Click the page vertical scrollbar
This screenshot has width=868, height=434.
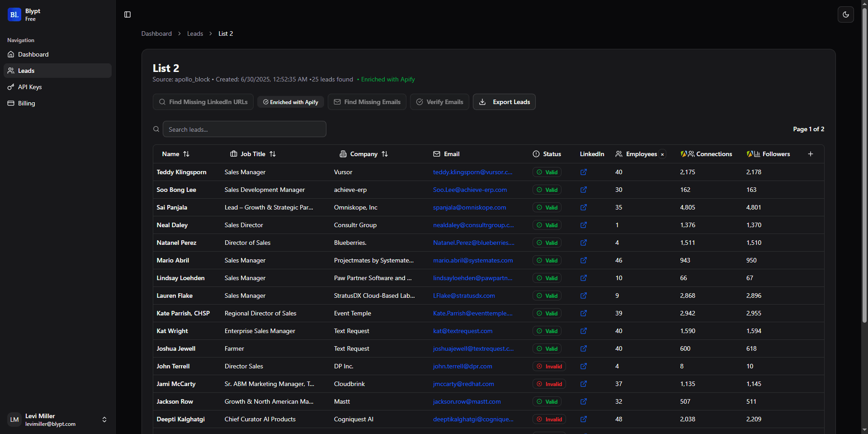[864, 167]
